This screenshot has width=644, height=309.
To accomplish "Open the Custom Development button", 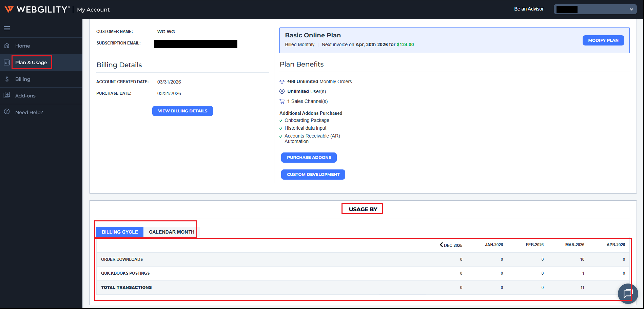I will [x=313, y=175].
